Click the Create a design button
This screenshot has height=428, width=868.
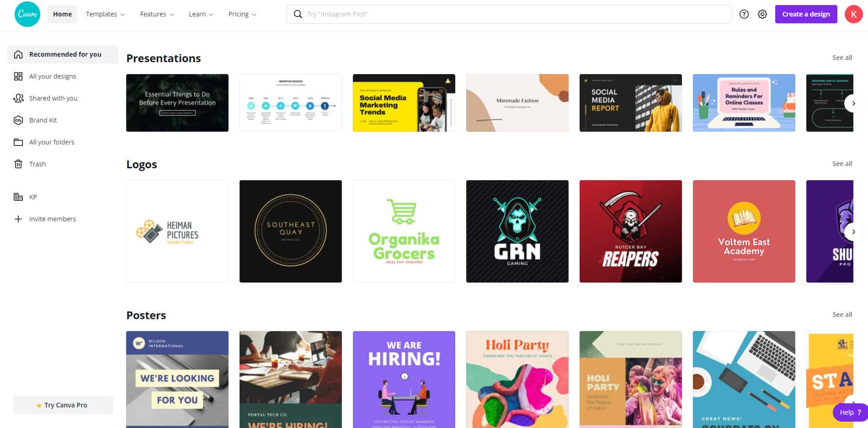(x=806, y=14)
